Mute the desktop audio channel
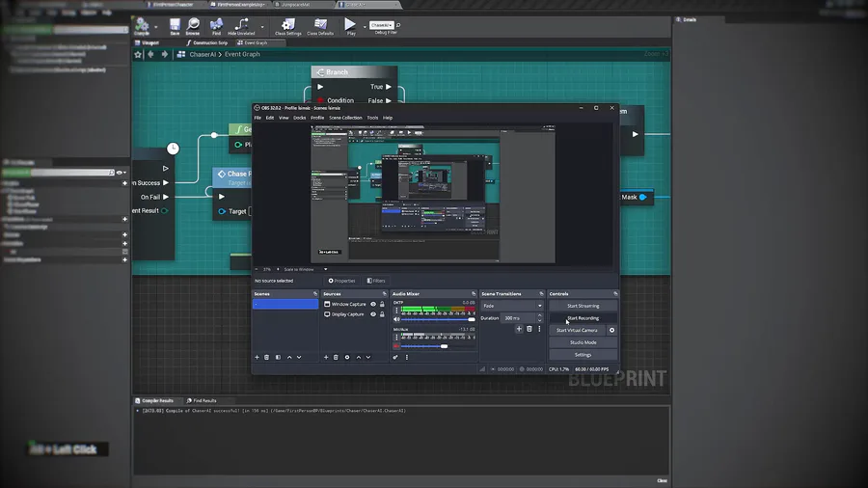Screen dimensions: 868x488 click(x=396, y=320)
